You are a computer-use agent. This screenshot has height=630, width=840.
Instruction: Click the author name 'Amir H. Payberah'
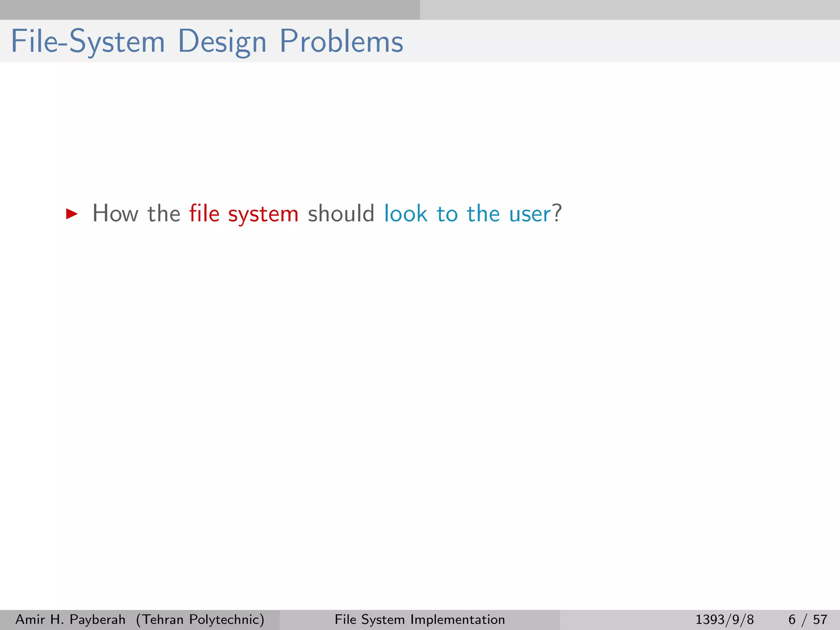pos(70,619)
